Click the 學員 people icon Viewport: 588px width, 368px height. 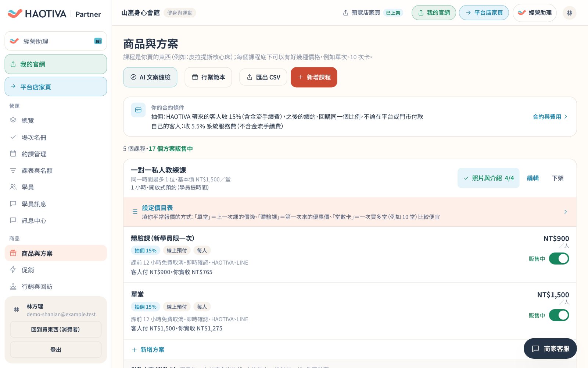13,187
